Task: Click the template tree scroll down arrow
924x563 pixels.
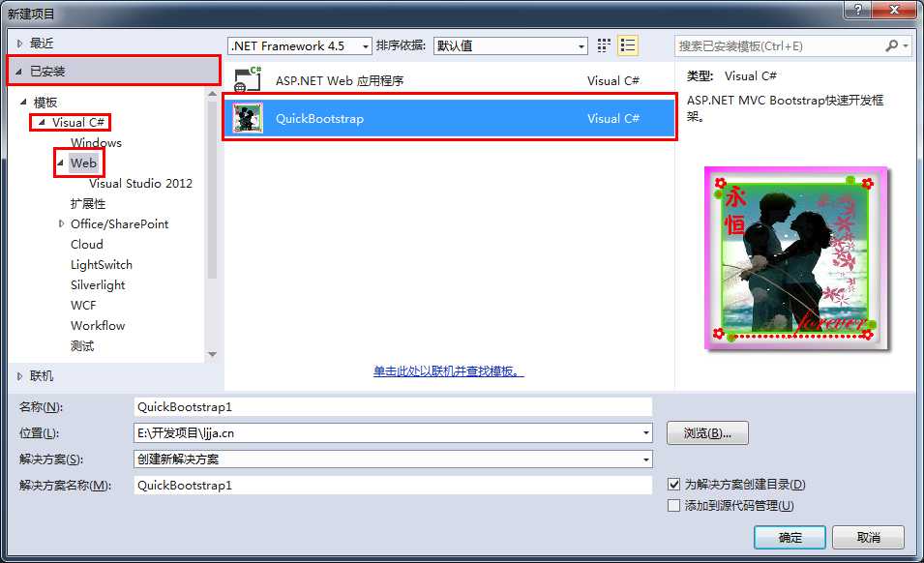Action: tap(212, 354)
